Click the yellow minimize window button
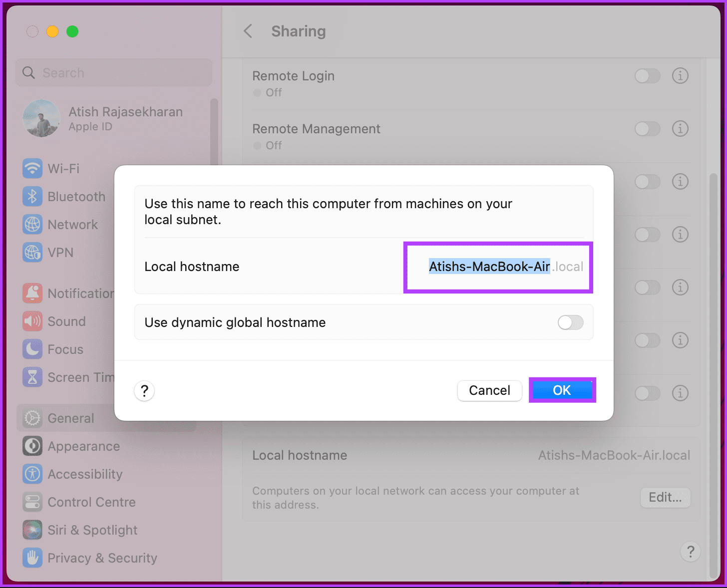Viewport: 727px width, 588px height. click(x=52, y=31)
